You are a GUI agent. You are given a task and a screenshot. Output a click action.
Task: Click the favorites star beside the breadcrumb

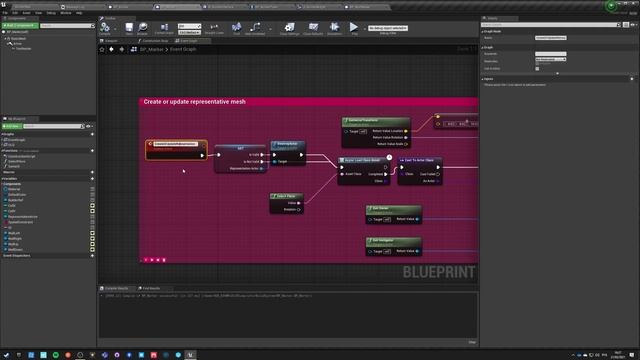102,49
